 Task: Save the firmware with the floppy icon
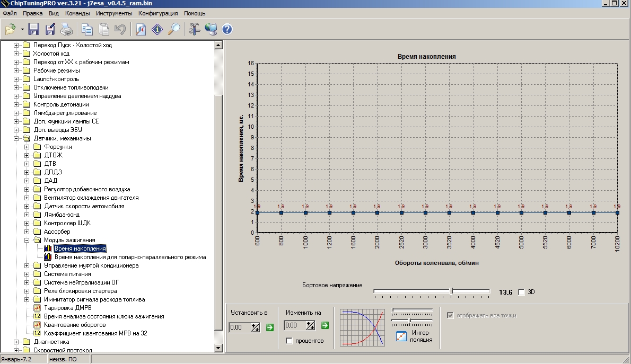[x=34, y=29]
